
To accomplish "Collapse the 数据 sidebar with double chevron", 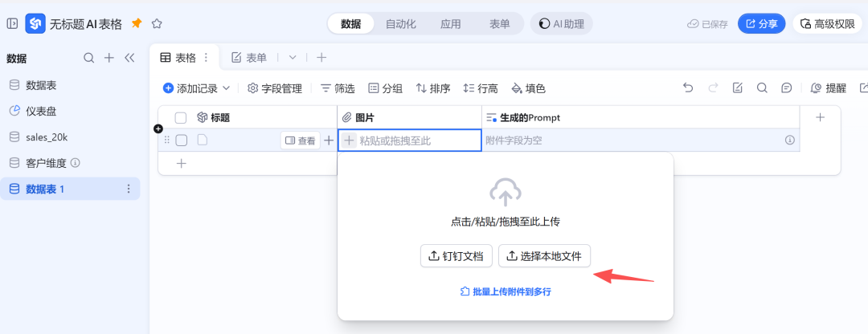I will [x=129, y=58].
